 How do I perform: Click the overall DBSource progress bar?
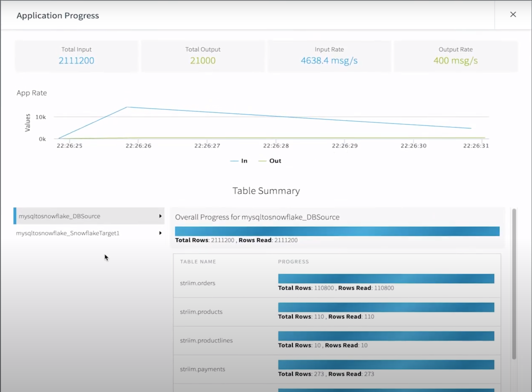(x=337, y=231)
